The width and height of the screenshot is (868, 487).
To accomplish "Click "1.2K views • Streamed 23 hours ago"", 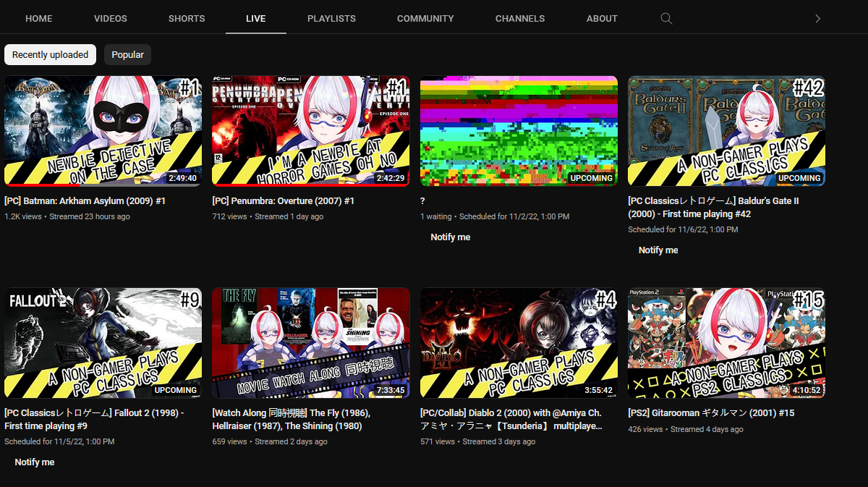I will pos(67,216).
